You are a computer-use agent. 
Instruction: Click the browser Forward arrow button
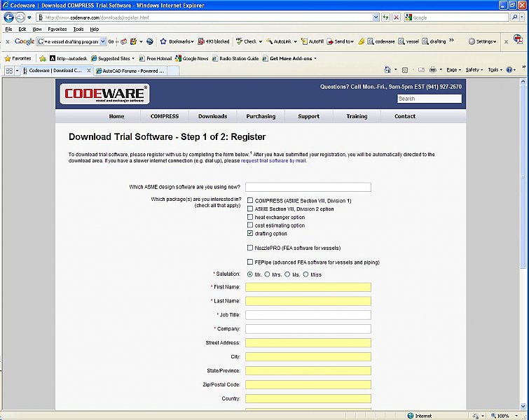[x=20, y=17]
